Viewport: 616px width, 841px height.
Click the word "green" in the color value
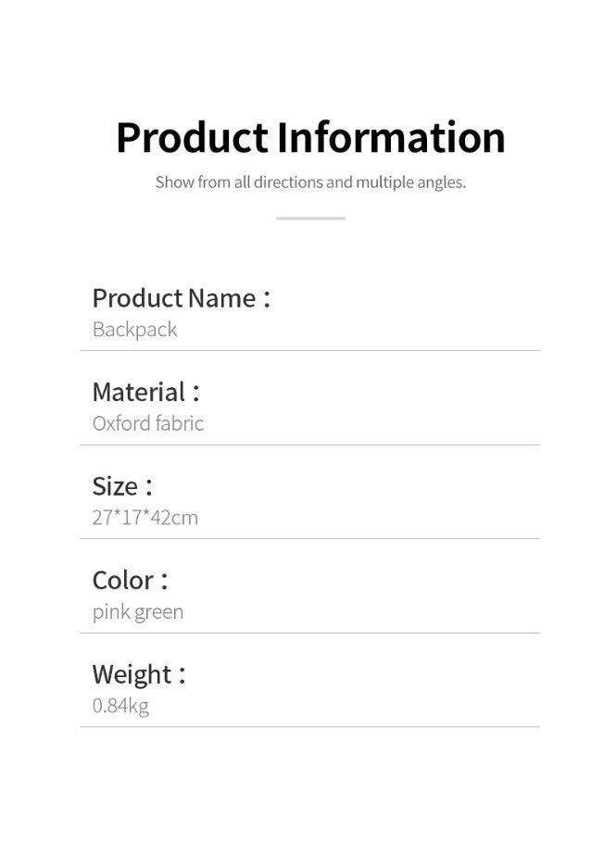pos(158,612)
